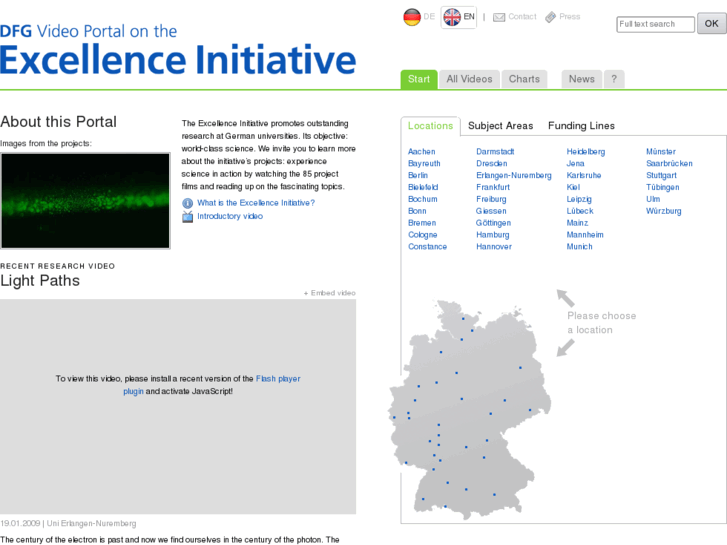Choose Würzburg location
The image size is (727, 545).
pyautogui.click(x=663, y=211)
